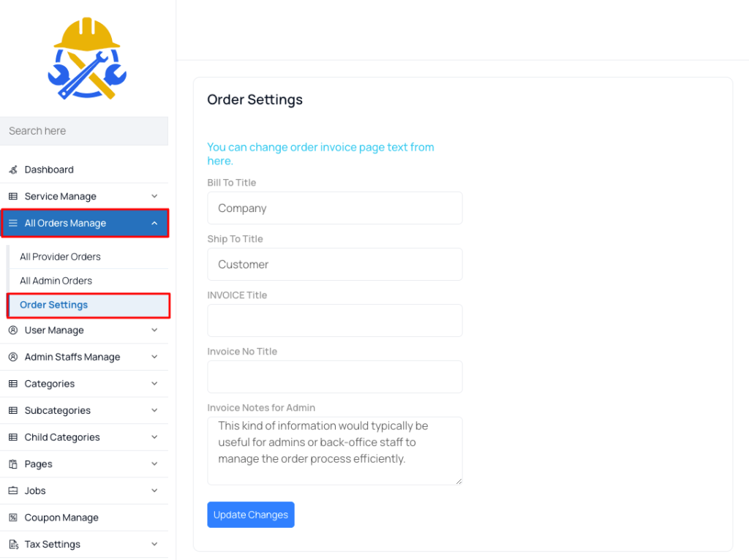This screenshot has width=749, height=560.
Task: Click the helmet and wrench logo
Action: [x=87, y=58]
